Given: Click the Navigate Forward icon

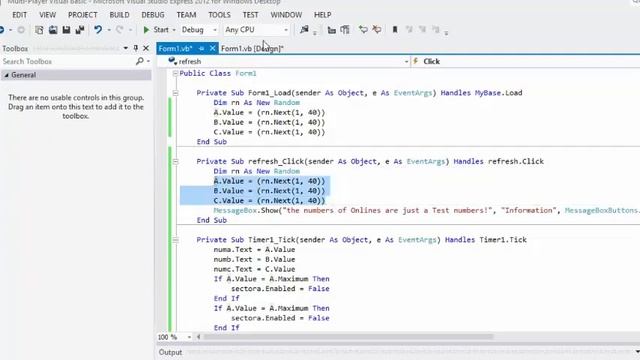Looking at the screenshot, I should click(x=21, y=30).
